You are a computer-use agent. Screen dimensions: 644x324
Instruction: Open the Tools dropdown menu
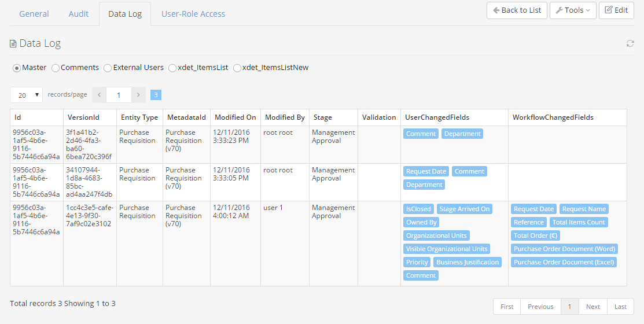coord(573,10)
